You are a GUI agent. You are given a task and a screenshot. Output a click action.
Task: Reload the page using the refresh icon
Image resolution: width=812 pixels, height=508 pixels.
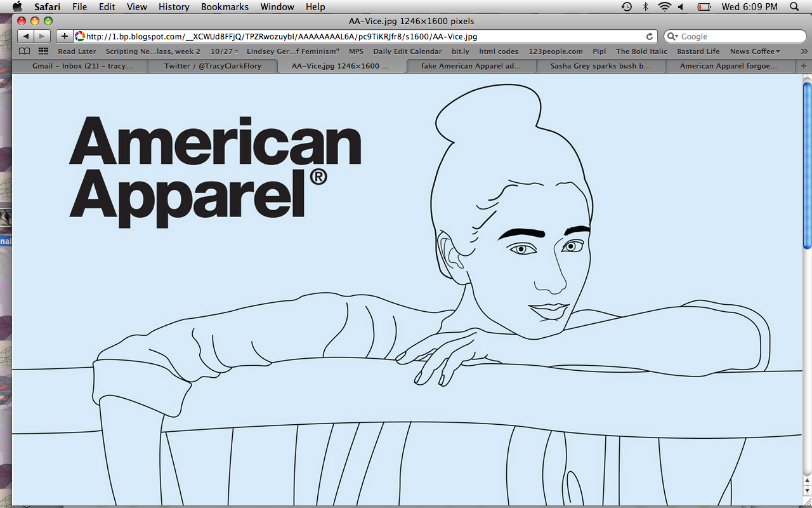click(650, 36)
